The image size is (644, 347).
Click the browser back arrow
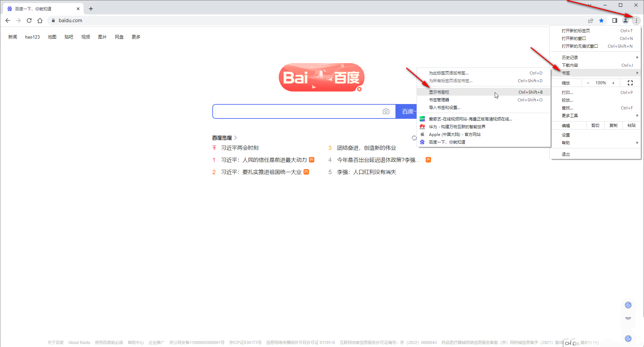(8, 20)
